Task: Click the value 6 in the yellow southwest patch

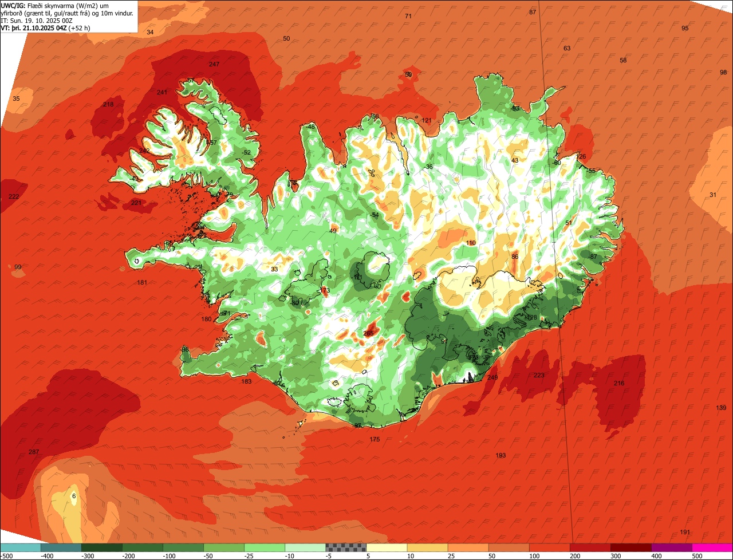Action: pos(74,496)
